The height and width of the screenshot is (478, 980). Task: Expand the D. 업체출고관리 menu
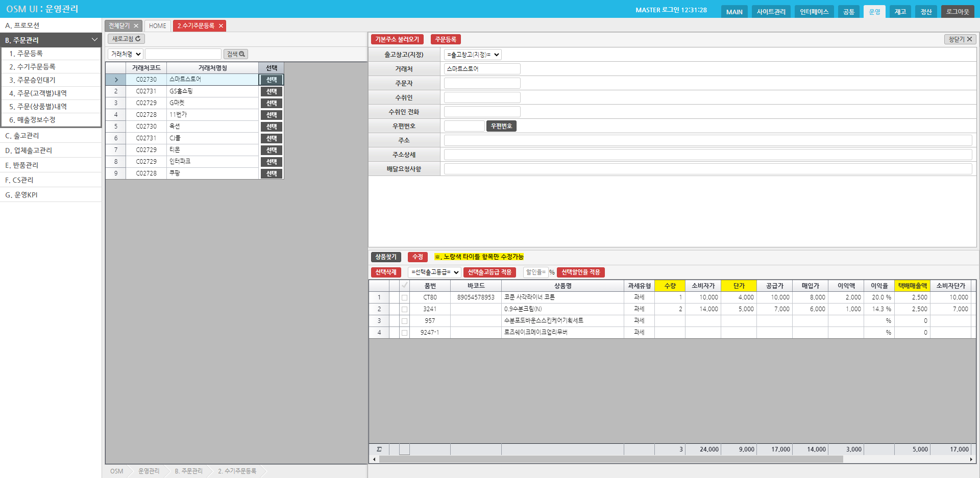pos(51,150)
